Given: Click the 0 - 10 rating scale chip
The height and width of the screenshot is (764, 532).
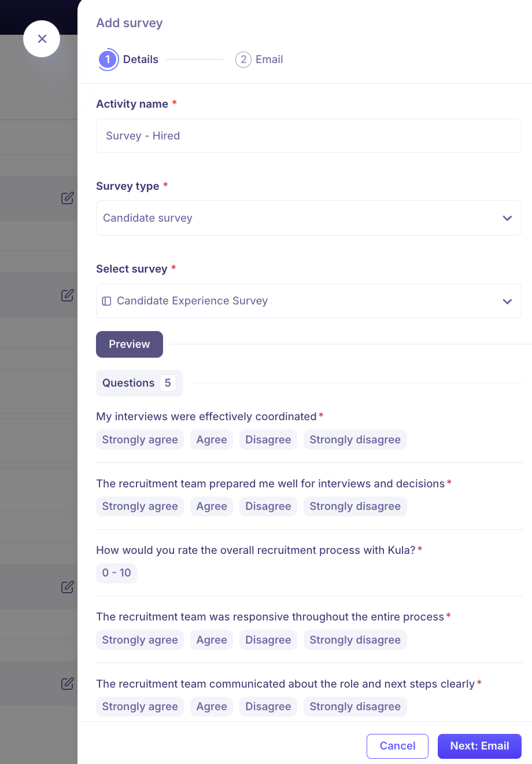Looking at the screenshot, I should coord(116,573).
